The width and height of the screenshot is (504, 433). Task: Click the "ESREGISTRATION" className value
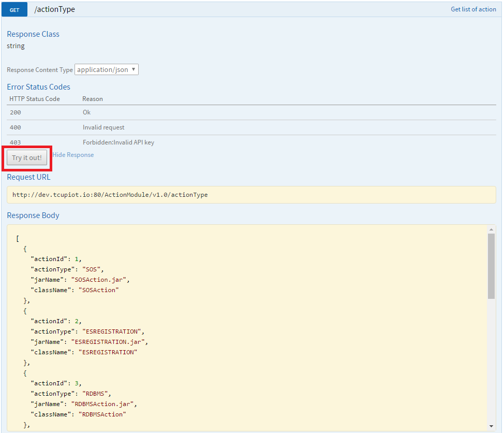point(108,352)
